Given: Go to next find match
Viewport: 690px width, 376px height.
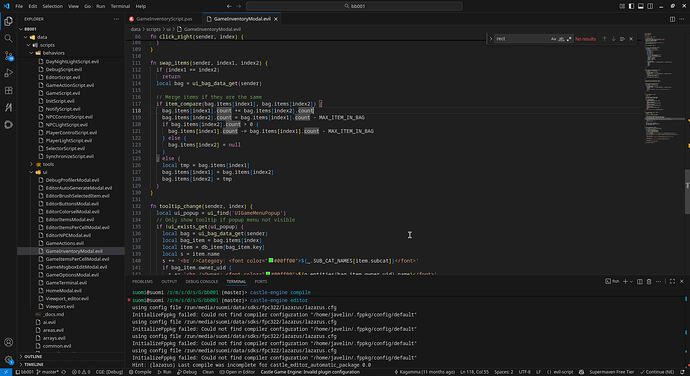Looking at the screenshot, I should coord(613,39).
